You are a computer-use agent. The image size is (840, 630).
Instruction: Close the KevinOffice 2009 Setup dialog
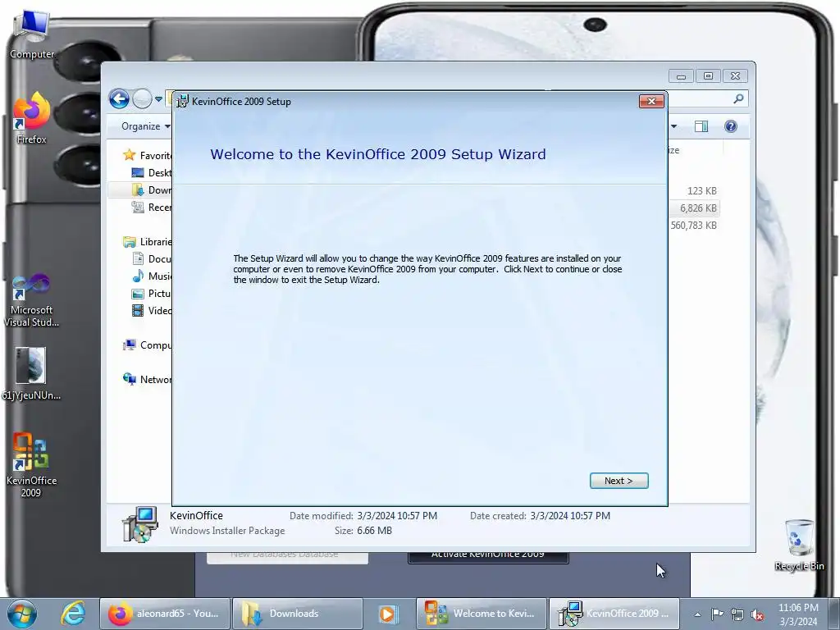pyautogui.click(x=651, y=101)
